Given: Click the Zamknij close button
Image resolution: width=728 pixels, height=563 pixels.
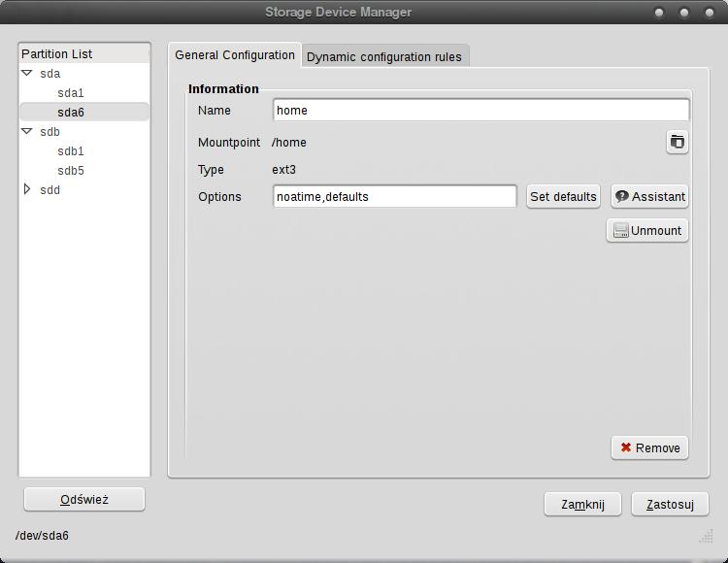Looking at the screenshot, I should [x=582, y=504].
